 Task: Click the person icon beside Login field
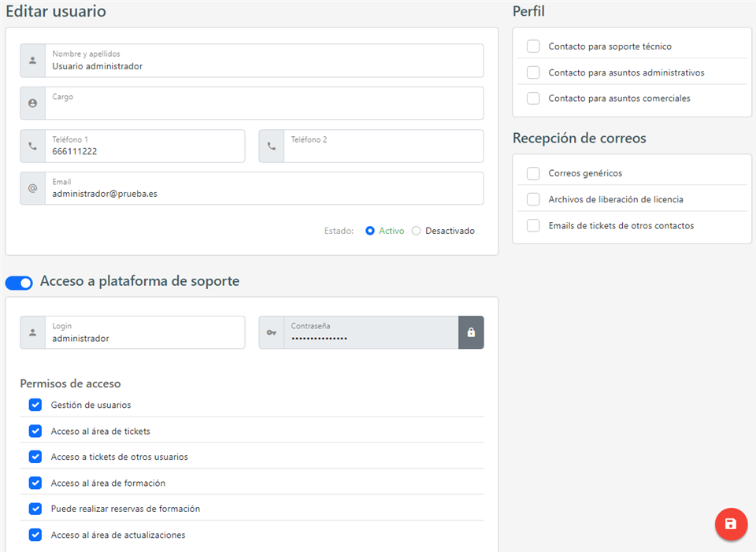pos(32,332)
